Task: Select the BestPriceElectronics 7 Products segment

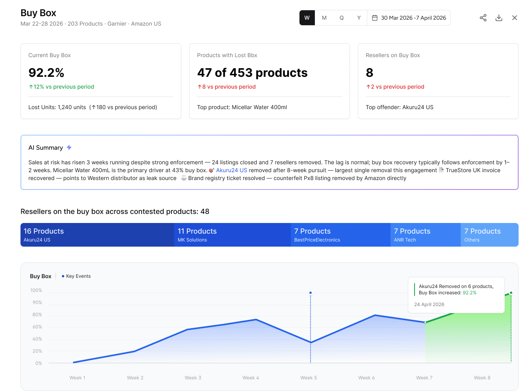Action: coord(340,235)
